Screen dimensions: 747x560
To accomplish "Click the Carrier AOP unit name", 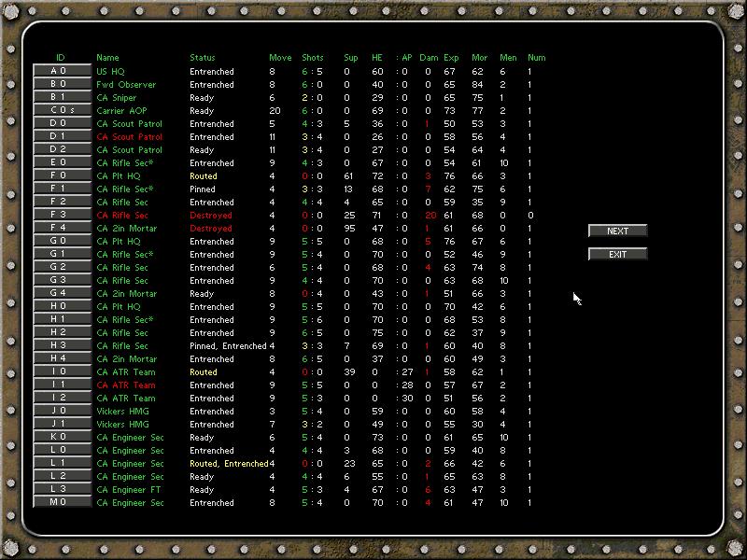I will [121, 110].
